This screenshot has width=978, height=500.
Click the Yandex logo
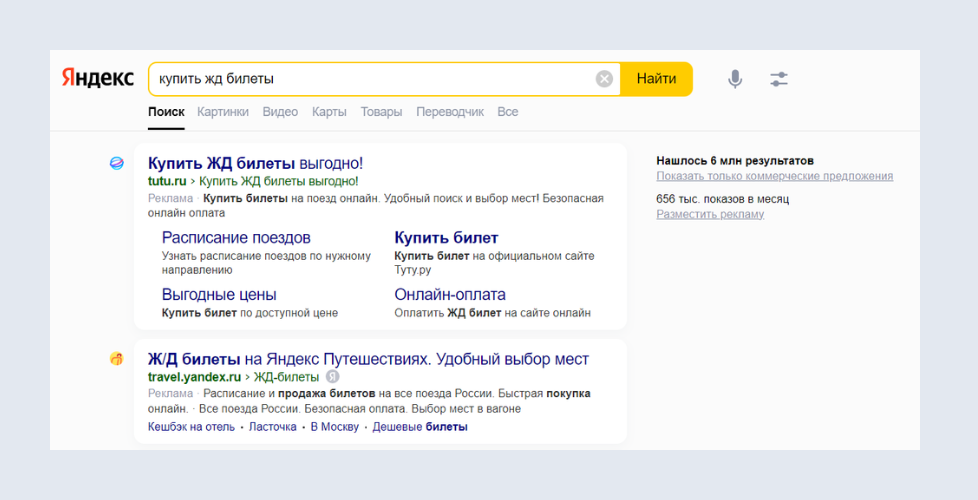[x=98, y=79]
